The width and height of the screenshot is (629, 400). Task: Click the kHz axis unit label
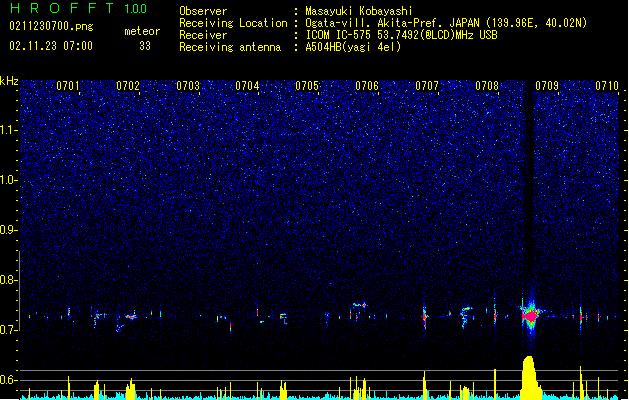(9, 81)
